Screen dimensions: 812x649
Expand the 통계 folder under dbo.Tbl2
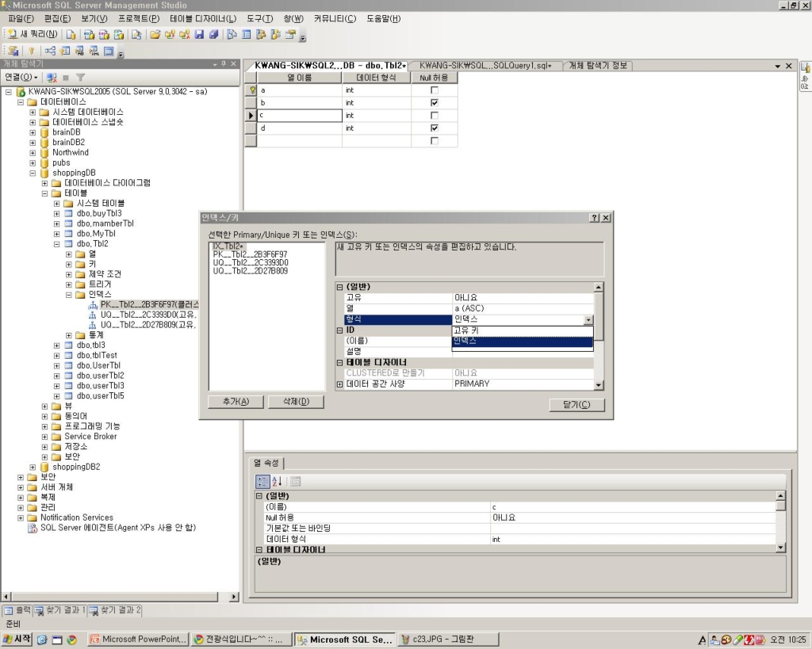[x=69, y=335]
